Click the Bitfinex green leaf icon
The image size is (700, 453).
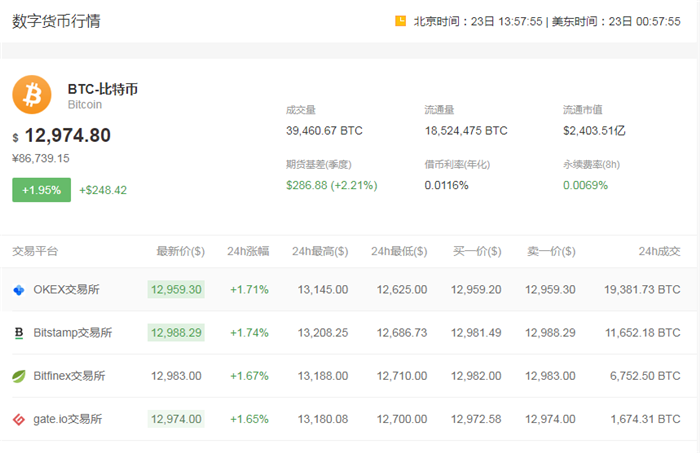[x=19, y=376]
